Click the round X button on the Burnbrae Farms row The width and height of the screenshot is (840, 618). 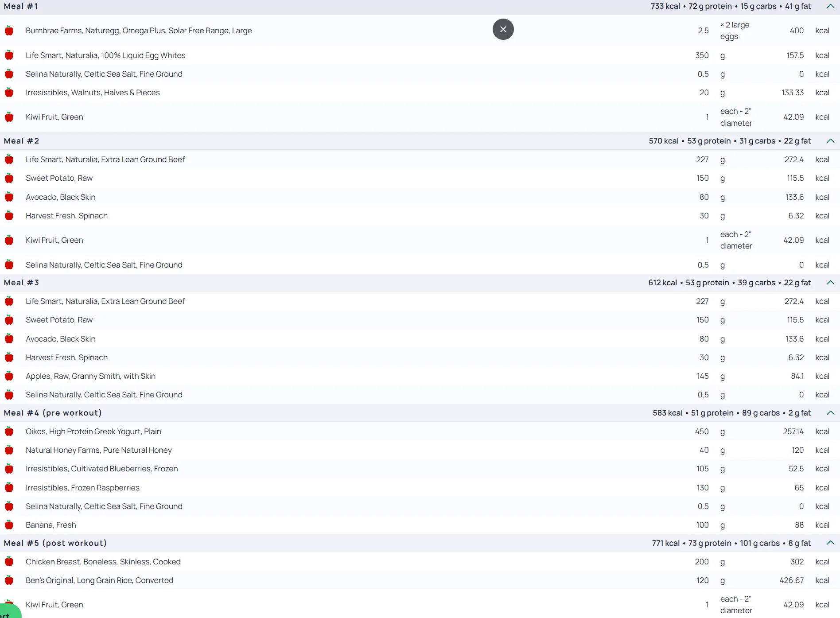pos(503,29)
